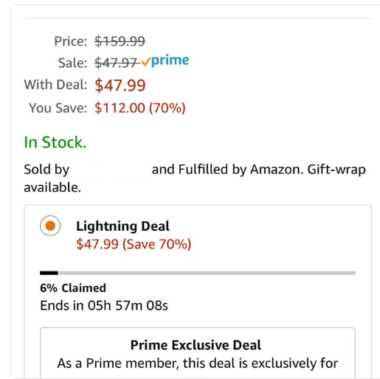Image resolution: width=380 pixels, height=379 pixels.
Task: Click the You Save label
Action: point(58,108)
